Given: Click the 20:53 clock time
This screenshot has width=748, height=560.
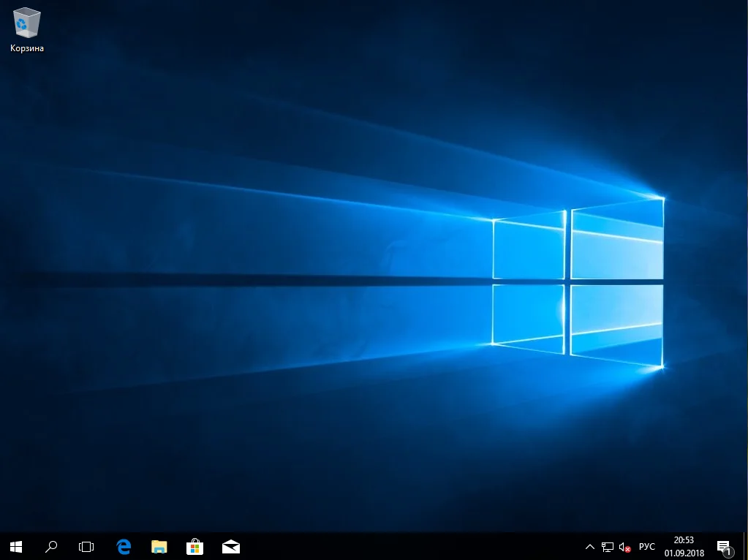Looking at the screenshot, I should click(684, 540).
